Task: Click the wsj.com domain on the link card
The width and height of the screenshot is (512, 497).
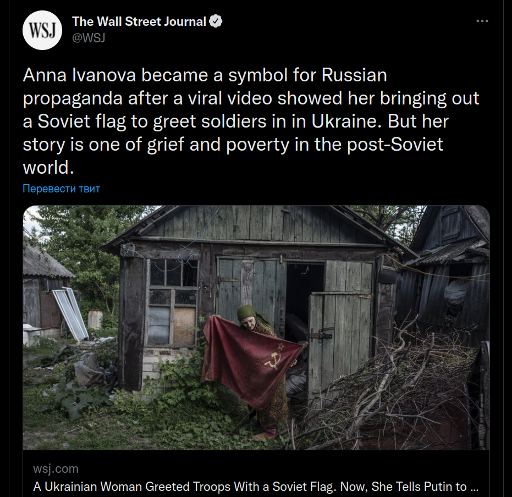Action: [x=56, y=469]
